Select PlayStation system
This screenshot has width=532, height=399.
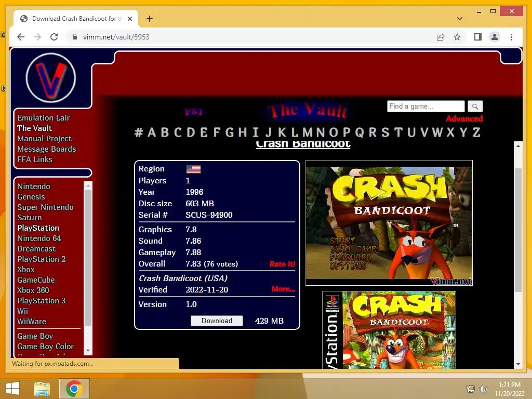[x=38, y=228]
